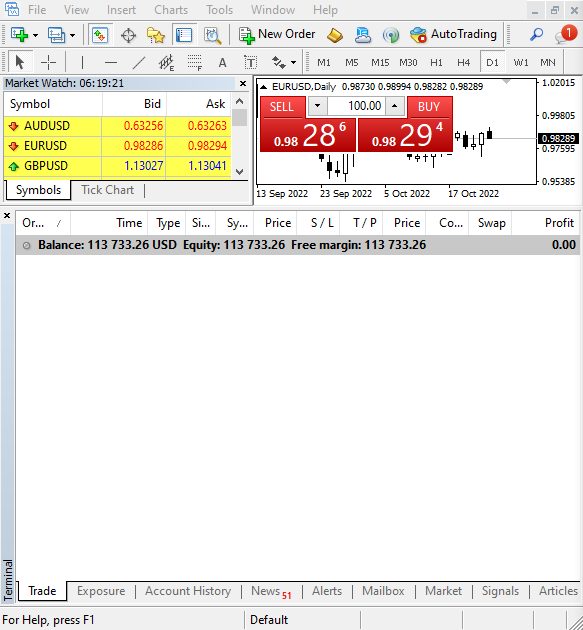The height and width of the screenshot is (630, 583).
Task: Expand the New Chart dropdown arrow
Action: (x=35, y=35)
